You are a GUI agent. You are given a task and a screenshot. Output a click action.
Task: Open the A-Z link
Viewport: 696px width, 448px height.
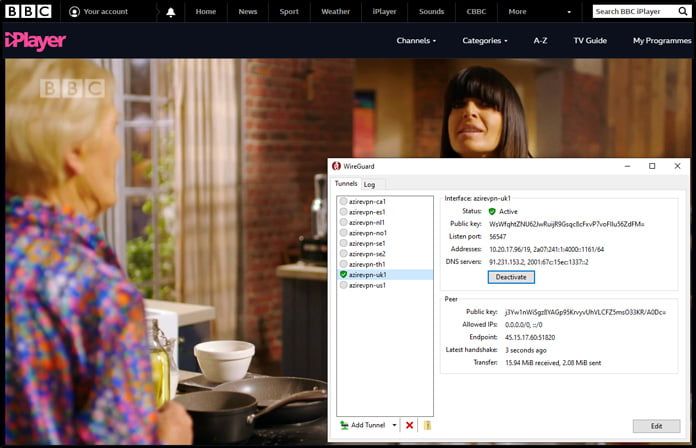[x=540, y=40]
